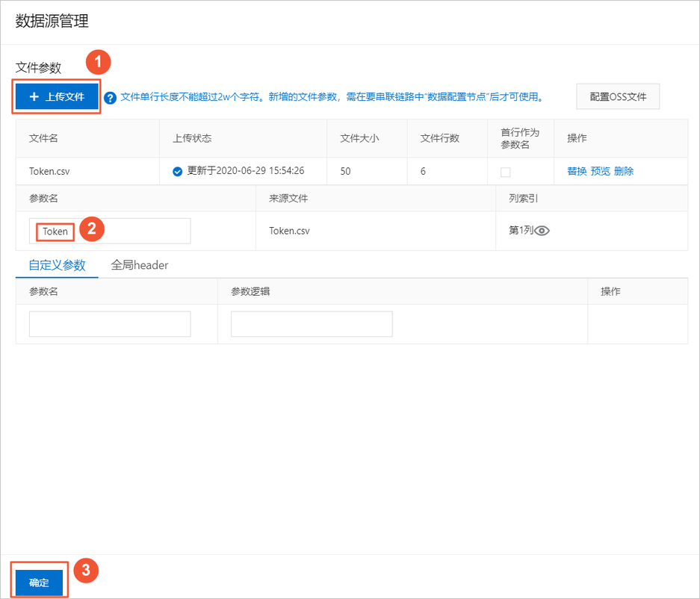The height and width of the screenshot is (599, 700).
Task: Click the file row count value 6
Action: click(x=423, y=171)
